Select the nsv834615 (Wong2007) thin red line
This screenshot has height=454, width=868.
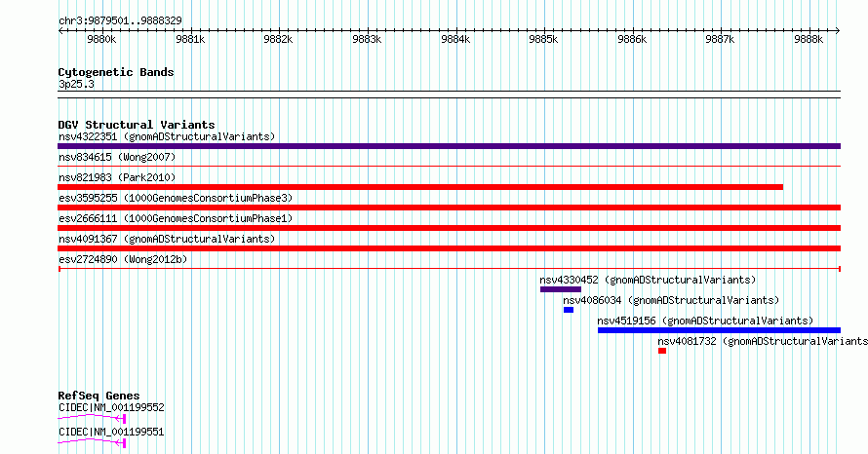pos(449,166)
